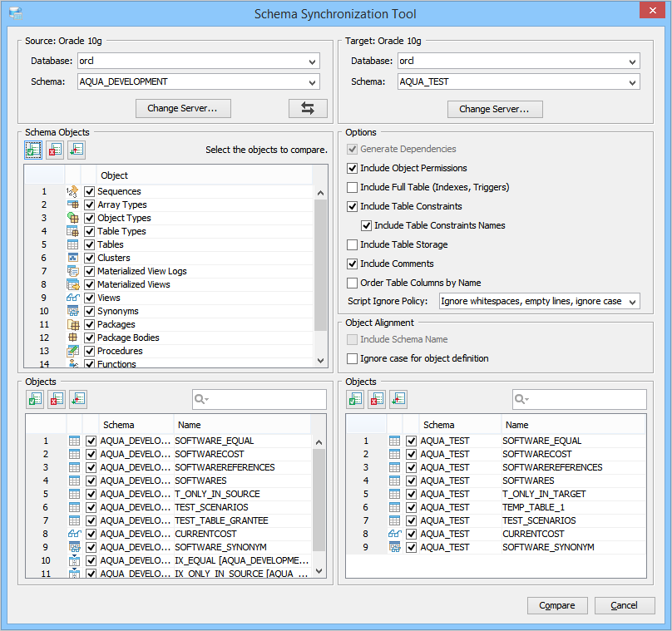Click the Table Types row icon
This screenshot has height=631, width=672.
coord(73,231)
